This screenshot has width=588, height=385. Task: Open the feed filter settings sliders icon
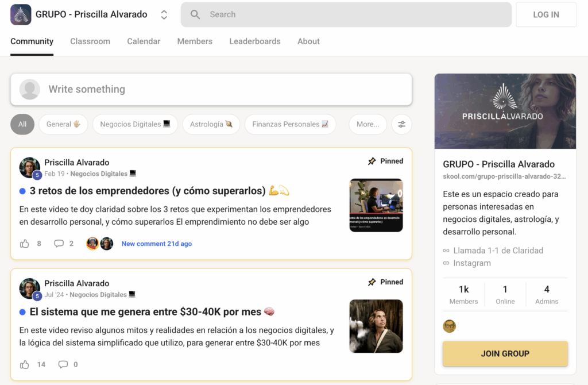(401, 124)
